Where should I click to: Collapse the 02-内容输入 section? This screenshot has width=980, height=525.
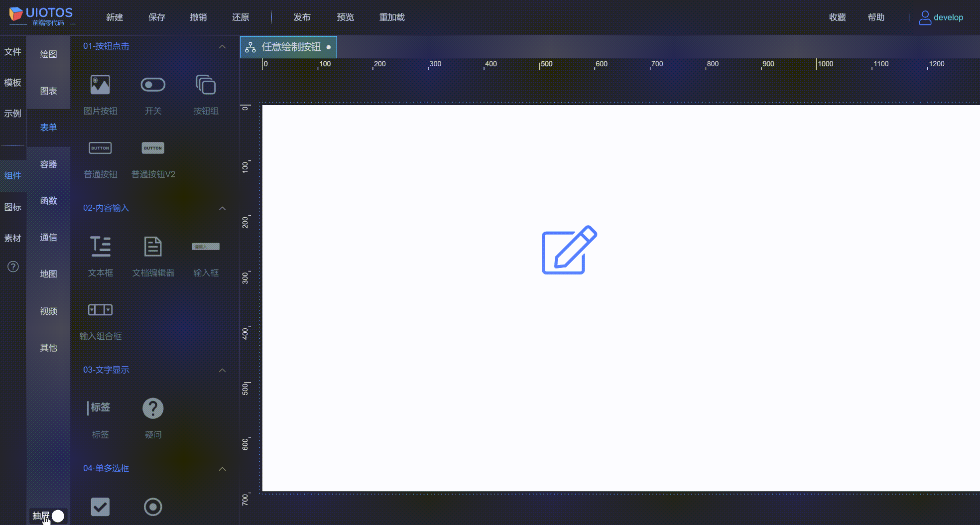pyautogui.click(x=223, y=208)
